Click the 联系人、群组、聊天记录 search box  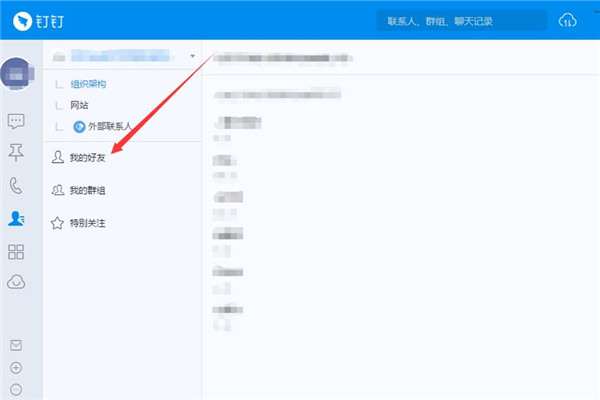[461, 21]
